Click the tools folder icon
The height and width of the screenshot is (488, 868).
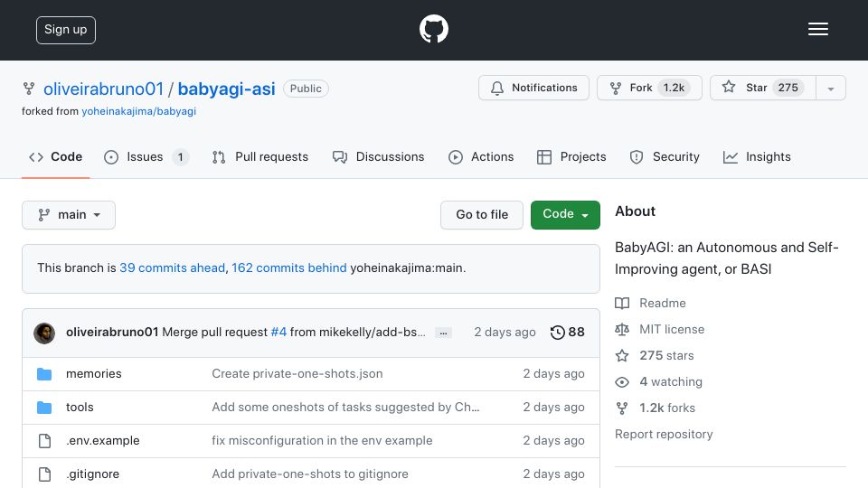pos(44,408)
